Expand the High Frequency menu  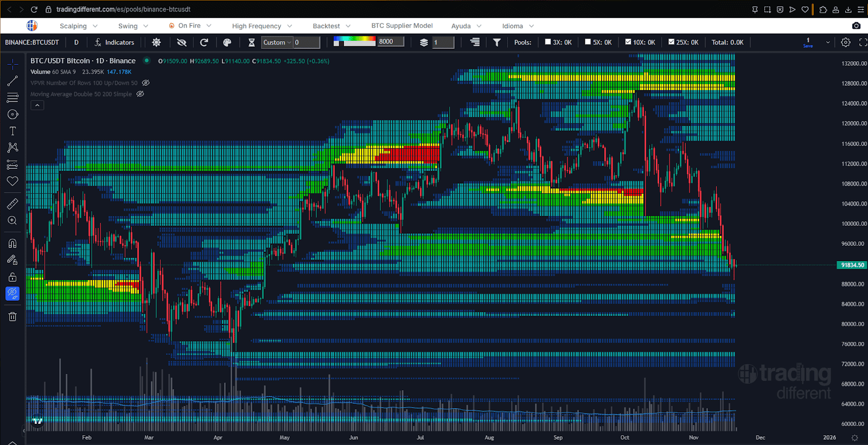click(262, 26)
